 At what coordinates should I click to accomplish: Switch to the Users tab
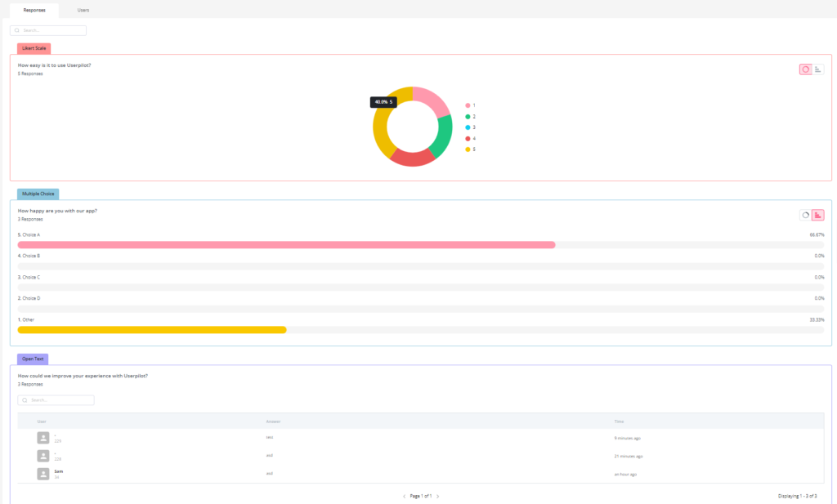coord(83,11)
